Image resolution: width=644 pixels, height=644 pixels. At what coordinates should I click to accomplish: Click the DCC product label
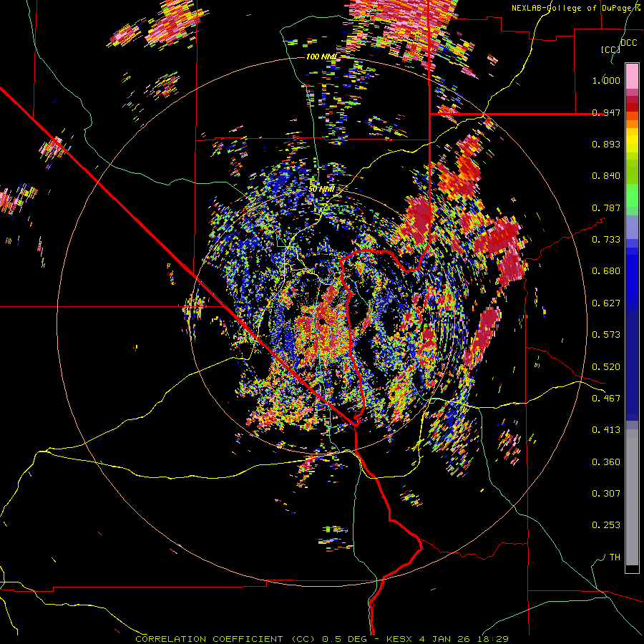coord(628,43)
